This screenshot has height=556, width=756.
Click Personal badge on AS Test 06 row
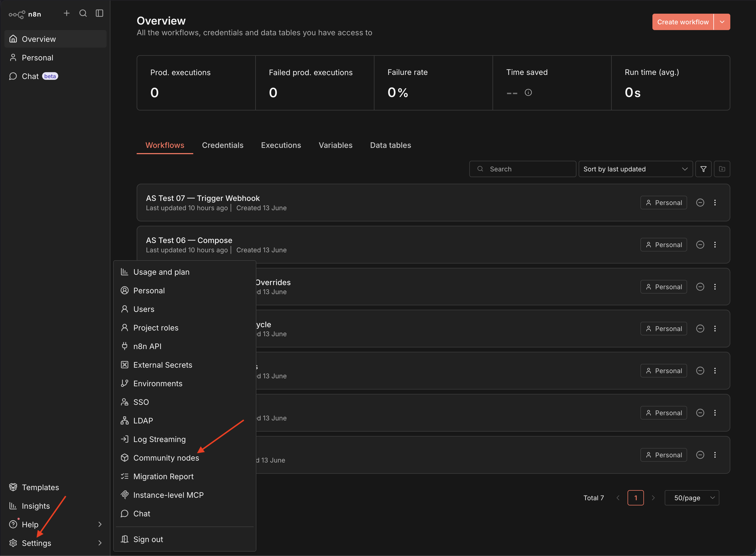click(663, 245)
